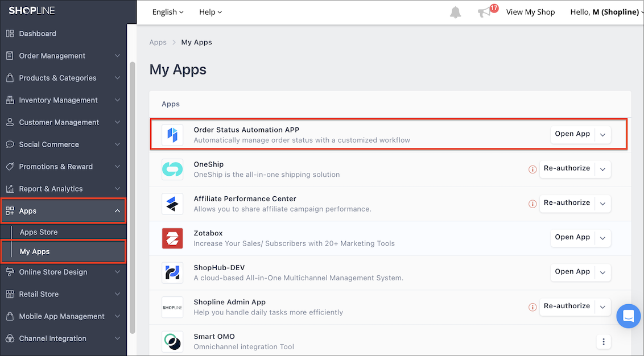Screen dimensions: 644x356
Task: Open Customer Management menu label
Action: click(x=59, y=122)
